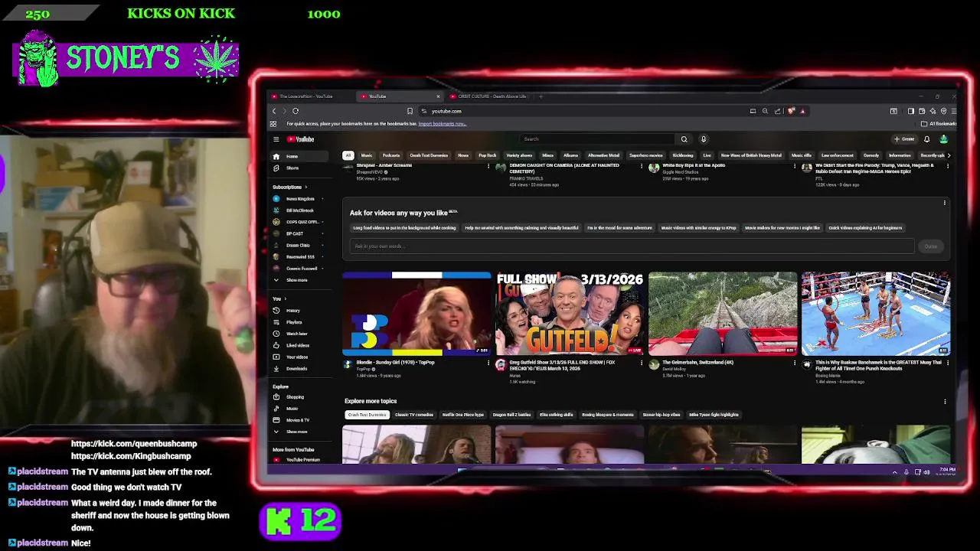Open the VPN shield icon in toolbar
This screenshot has height=551, width=980.
tap(943, 111)
